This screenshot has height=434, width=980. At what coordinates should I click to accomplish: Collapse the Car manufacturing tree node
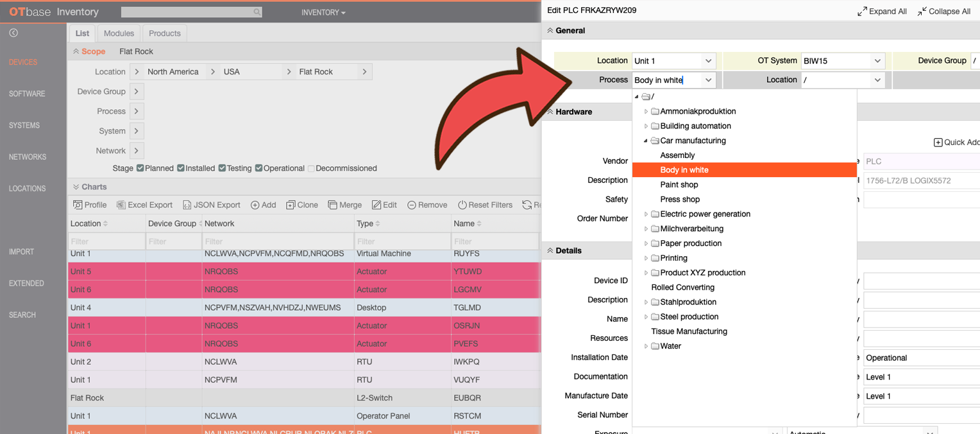[646, 141]
